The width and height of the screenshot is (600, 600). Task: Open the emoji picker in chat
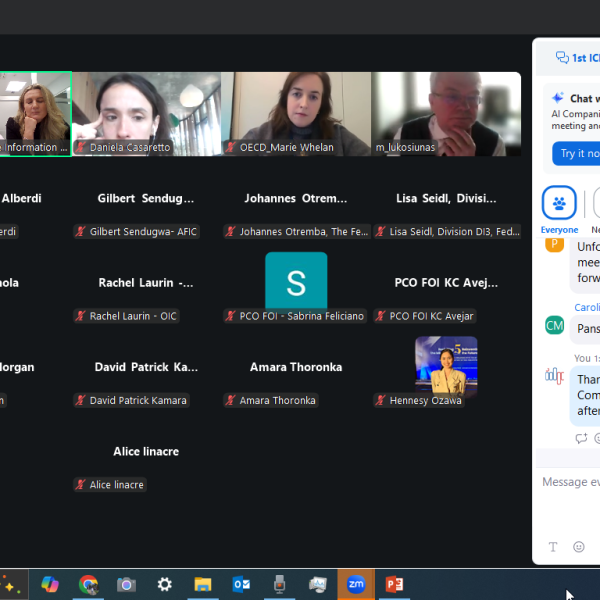point(579,547)
